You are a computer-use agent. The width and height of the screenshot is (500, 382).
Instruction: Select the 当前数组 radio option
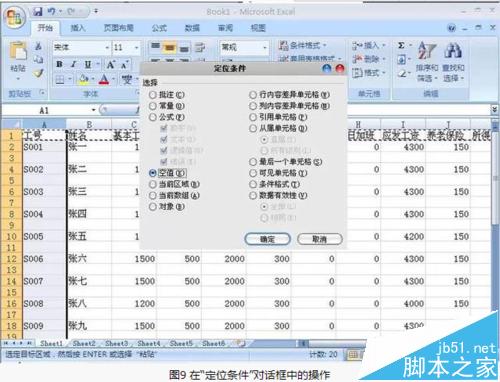coord(153,195)
